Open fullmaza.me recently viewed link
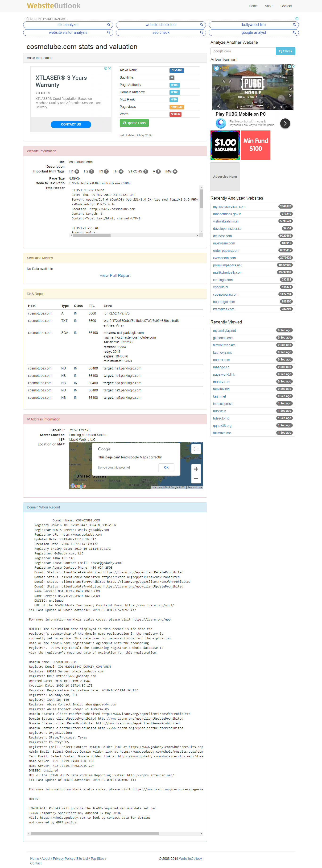The image size is (322, 868). (222, 433)
